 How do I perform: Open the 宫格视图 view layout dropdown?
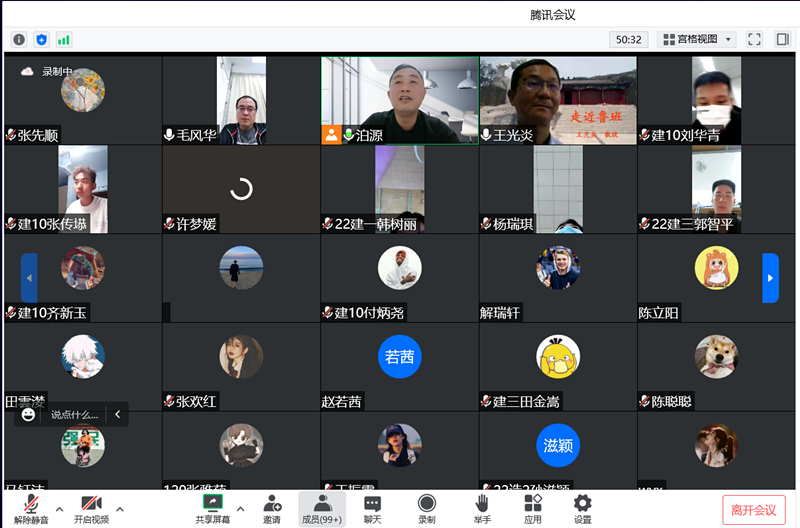pos(699,40)
